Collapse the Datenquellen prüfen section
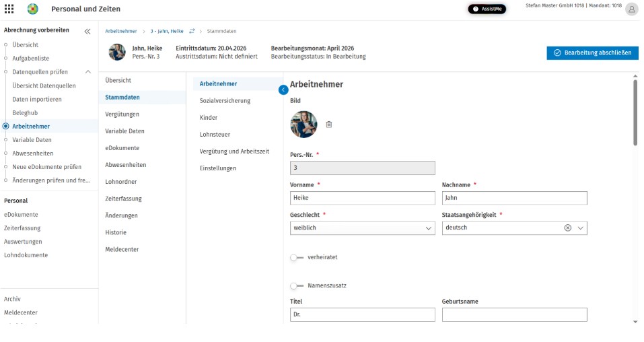The image size is (644, 342). click(88, 71)
